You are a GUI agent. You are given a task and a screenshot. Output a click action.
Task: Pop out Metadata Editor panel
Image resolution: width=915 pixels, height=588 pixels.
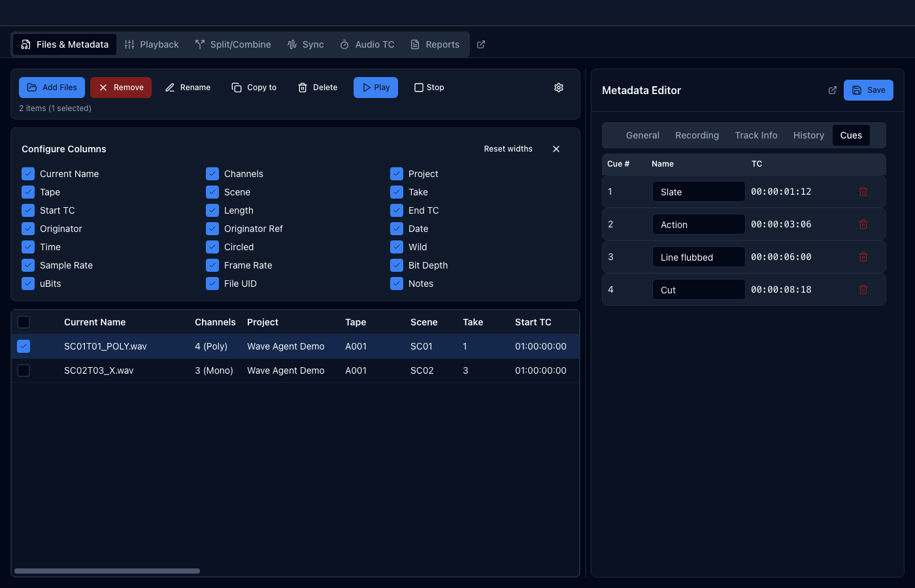pyautogui.click(x=833, y=90)
